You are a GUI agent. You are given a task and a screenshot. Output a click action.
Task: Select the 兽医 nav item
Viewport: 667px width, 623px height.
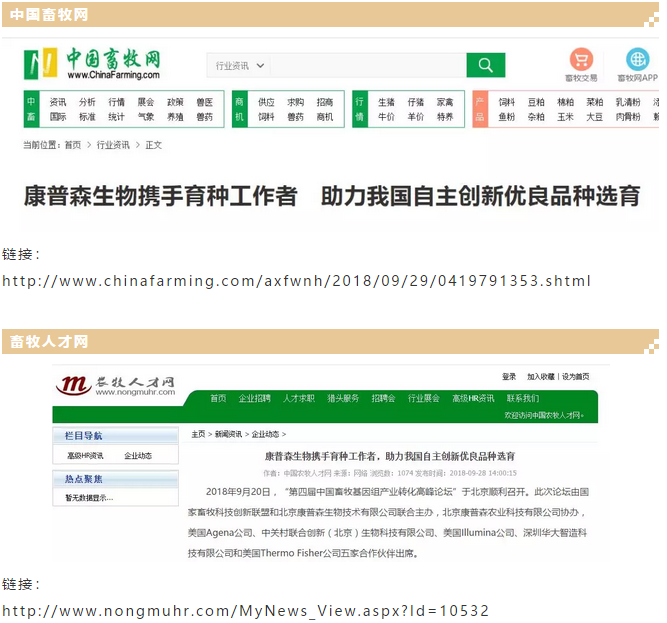(x=205, y=102)
